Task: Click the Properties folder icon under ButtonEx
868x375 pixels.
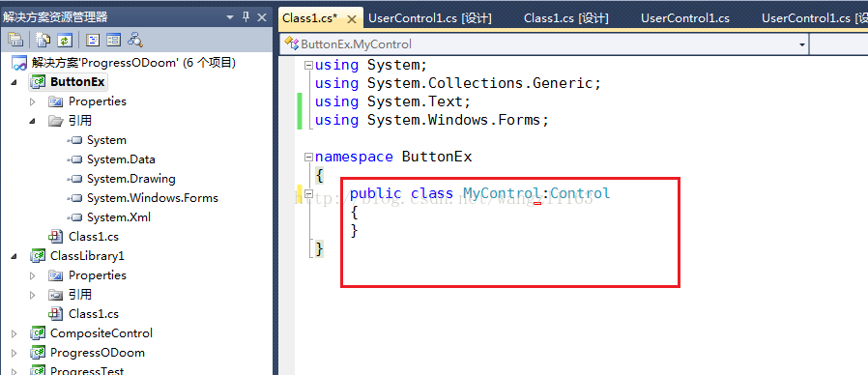Action: point(55,101)
